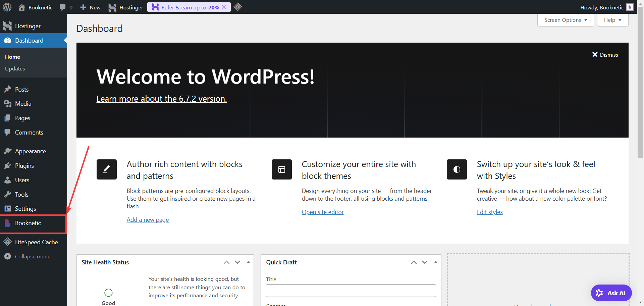Click the Howdy Booknetic avatar icon

630,7
